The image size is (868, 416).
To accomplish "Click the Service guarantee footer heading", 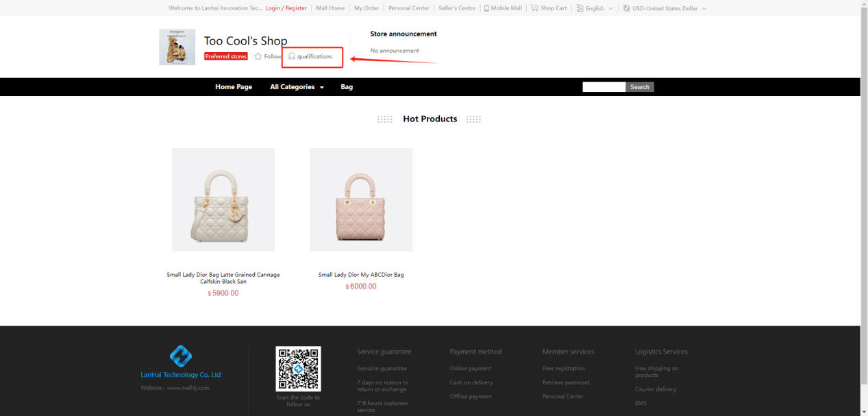I will 384,352.
